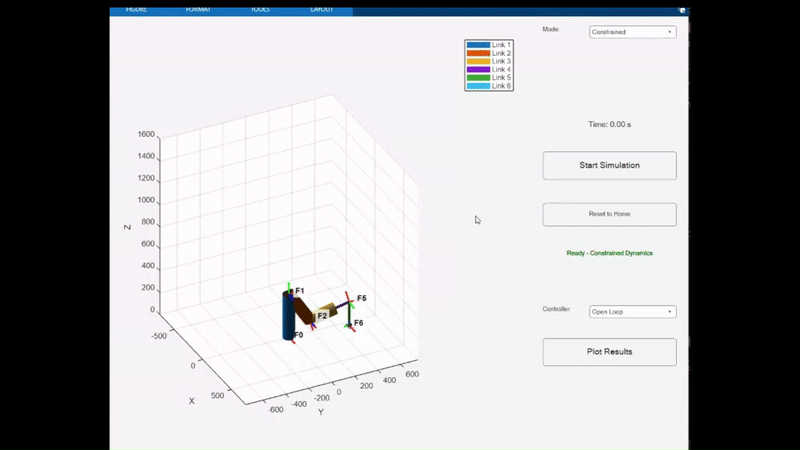Click the 'Ready - Constrained Dynamics' status text
Screen dimensions: 800x450
point(609,253)
